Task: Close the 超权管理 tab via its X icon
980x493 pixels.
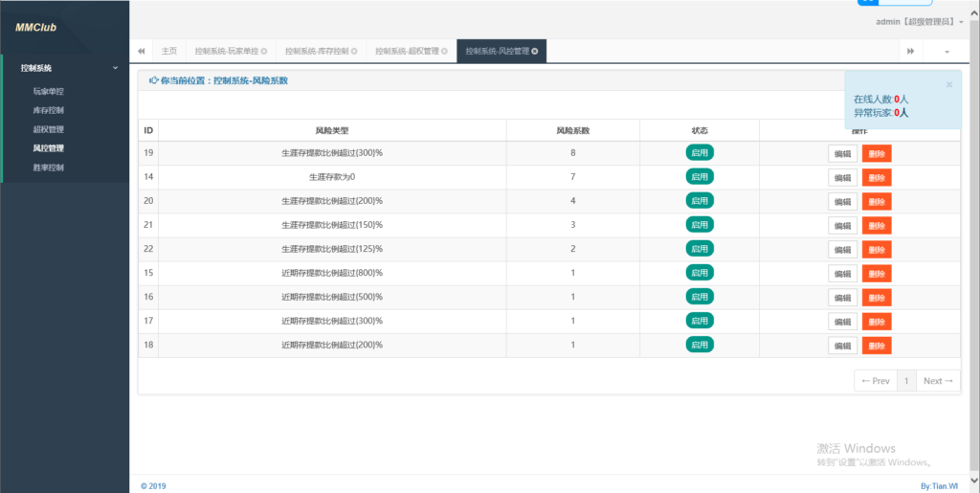Action: (x=444, y=51)
